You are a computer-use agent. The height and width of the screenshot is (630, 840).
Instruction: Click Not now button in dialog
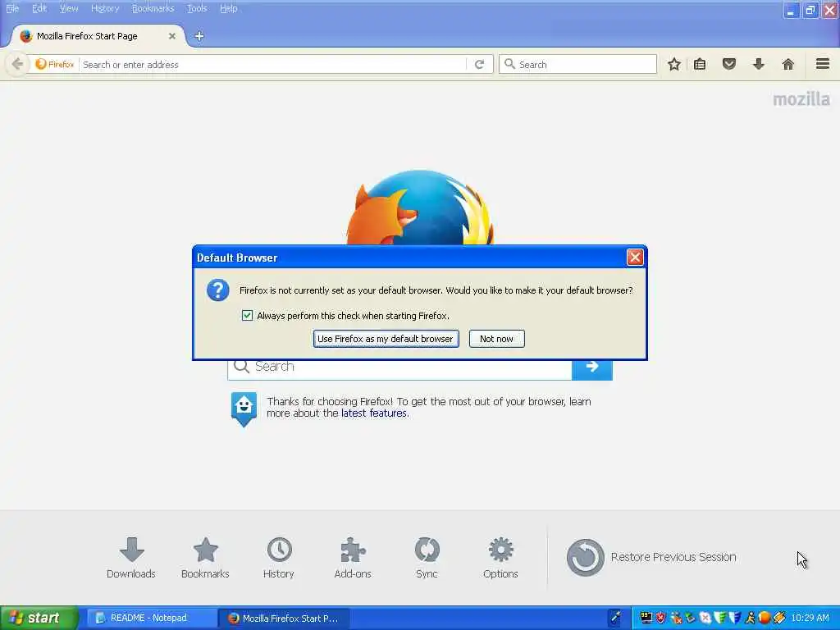[x=496, y=339]
